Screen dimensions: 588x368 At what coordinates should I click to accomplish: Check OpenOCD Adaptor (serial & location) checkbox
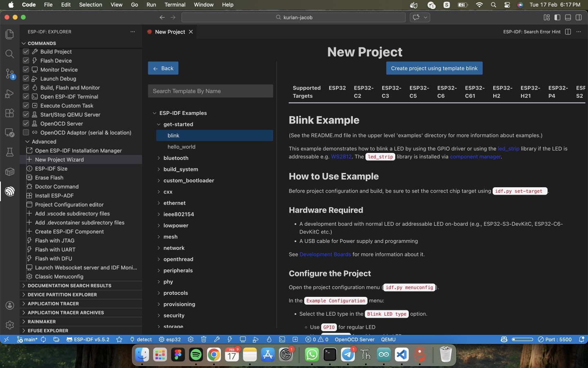(x=26, y=132)
